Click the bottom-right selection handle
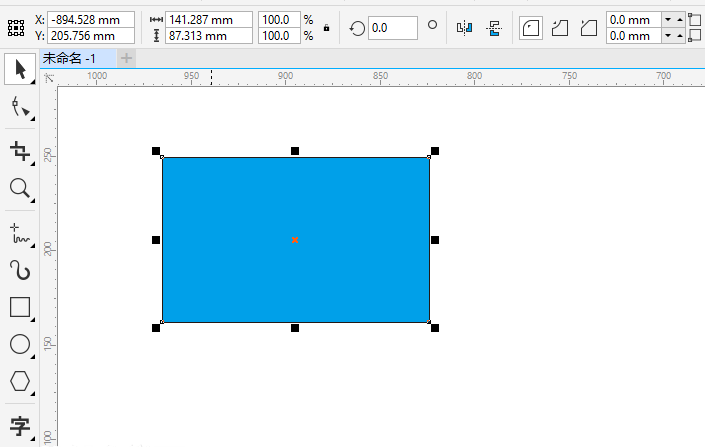705x447 pixels. (435, 328)
